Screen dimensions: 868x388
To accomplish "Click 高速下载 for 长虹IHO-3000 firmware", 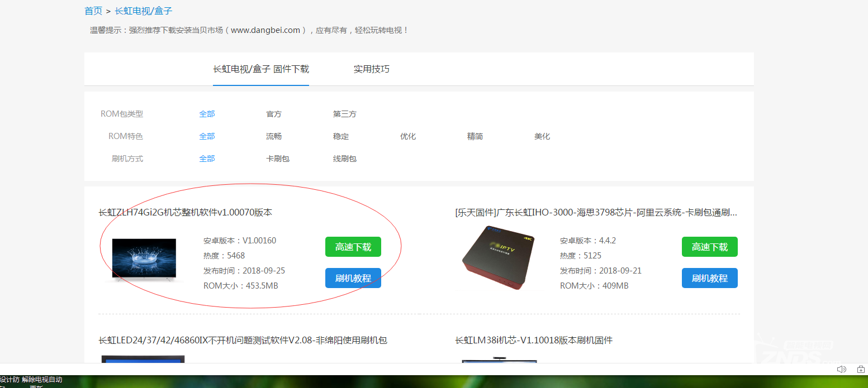I will [710, 247].
